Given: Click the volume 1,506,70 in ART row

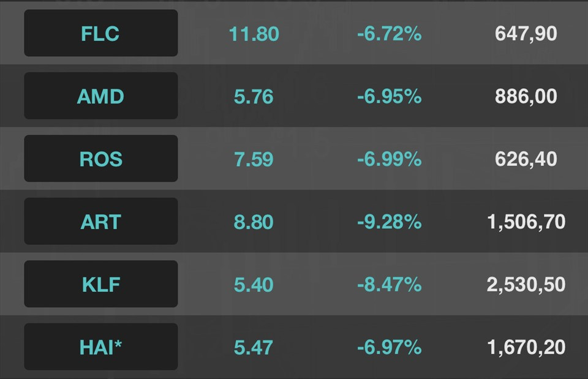Looking at the screenshot, I should coord(526,222).
